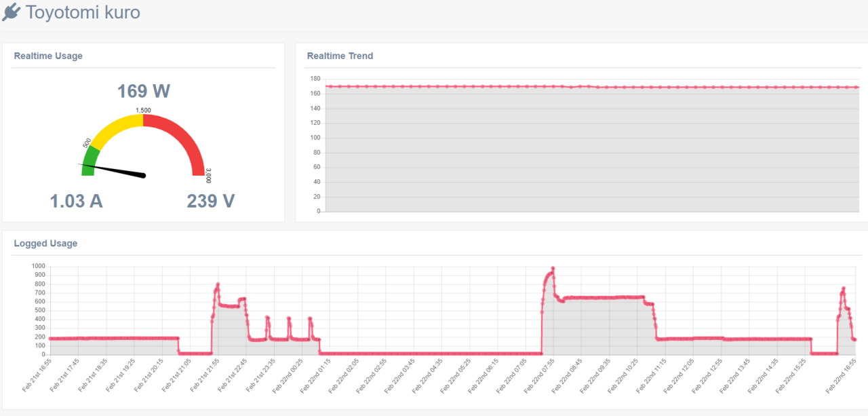Click the green segment of the gauge
This screenshot has width=868, height=416.
[89, 162]
